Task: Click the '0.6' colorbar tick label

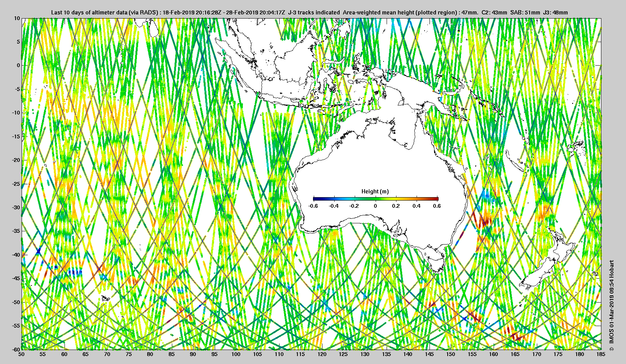Action: coord(437,206)
